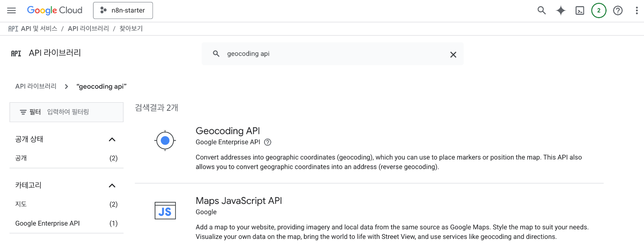Go to 'API 라이브러리' top breadcrumb
Image resolution: width=644 pixels, height=251 pixels.
(x=88, y=29)
